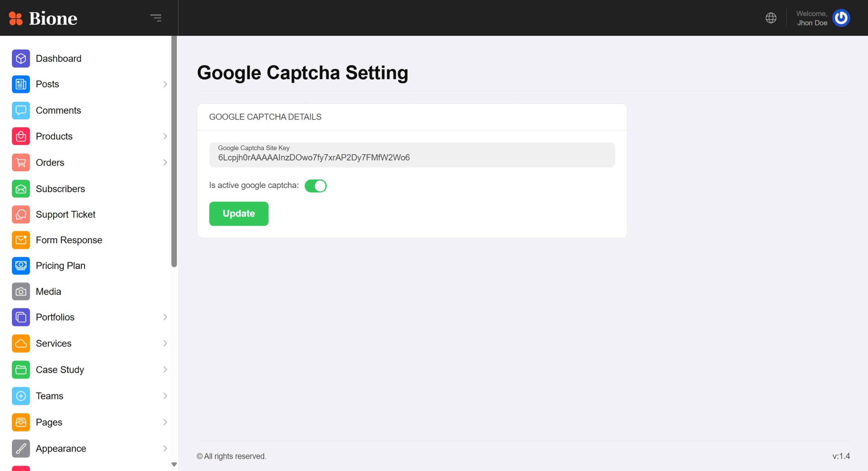Expand the Posts submenu chevron
Image resolution: width=868 pixels, height=471 pixels.
point(165,84)
